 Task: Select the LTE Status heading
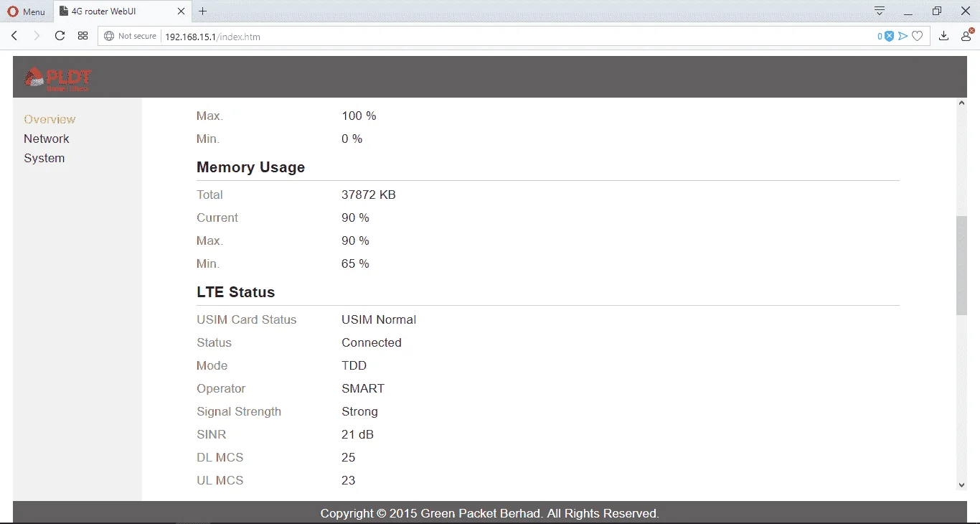(x=236, y=292)
